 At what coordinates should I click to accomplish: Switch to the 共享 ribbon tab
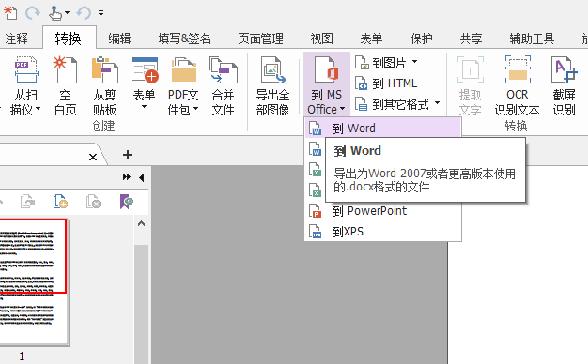pyautogui.click(x=471, y=38)
